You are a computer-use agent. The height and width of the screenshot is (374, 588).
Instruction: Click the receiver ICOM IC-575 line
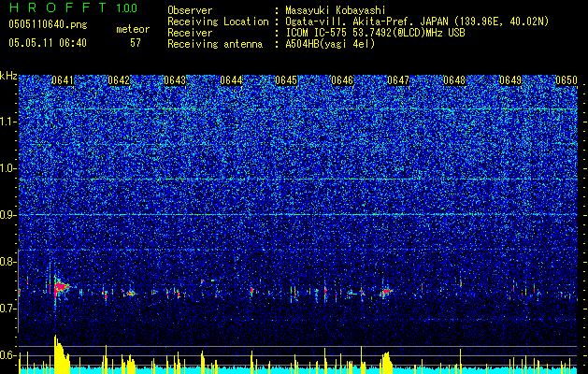coord(375,33)
